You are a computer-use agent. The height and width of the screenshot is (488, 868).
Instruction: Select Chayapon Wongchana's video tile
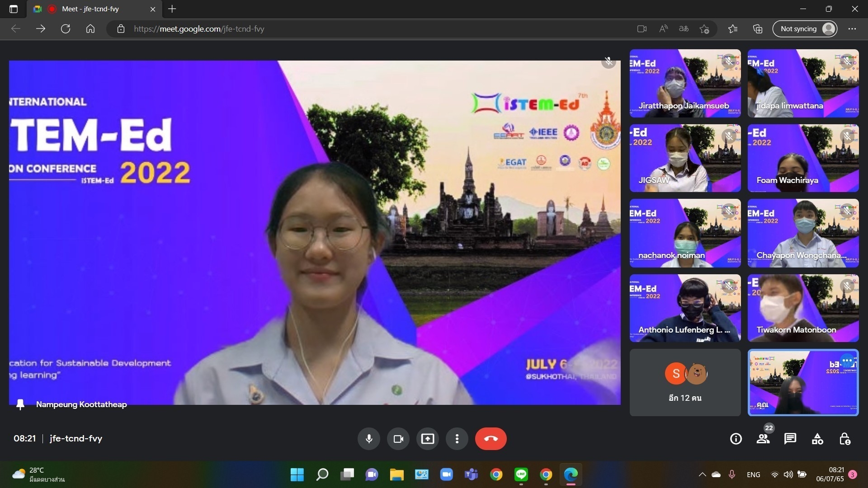pos(803,233)
